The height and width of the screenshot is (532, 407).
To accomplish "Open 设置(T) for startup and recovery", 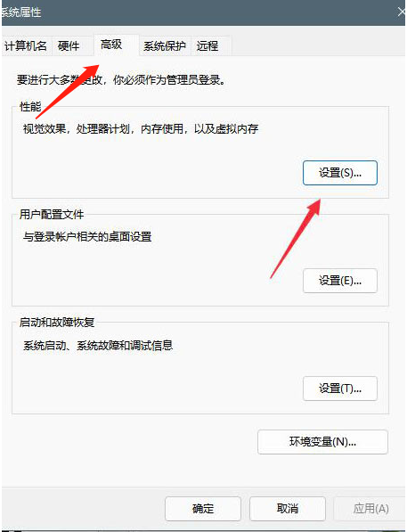I will 340,389.
